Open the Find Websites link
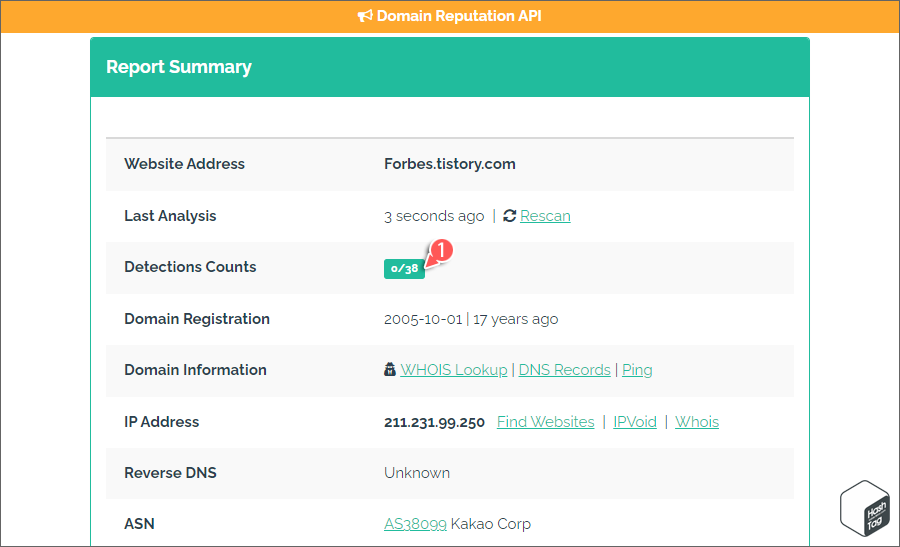Image resolution: width=900 pixels, height=547 pixels. pyautogui.click(x=545, y=422)
